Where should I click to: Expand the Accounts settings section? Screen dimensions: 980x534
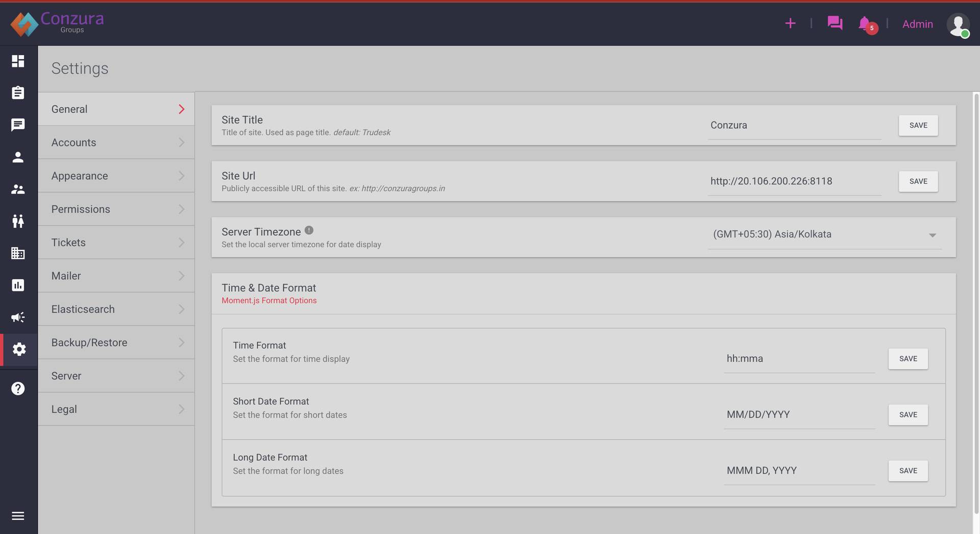116,142
